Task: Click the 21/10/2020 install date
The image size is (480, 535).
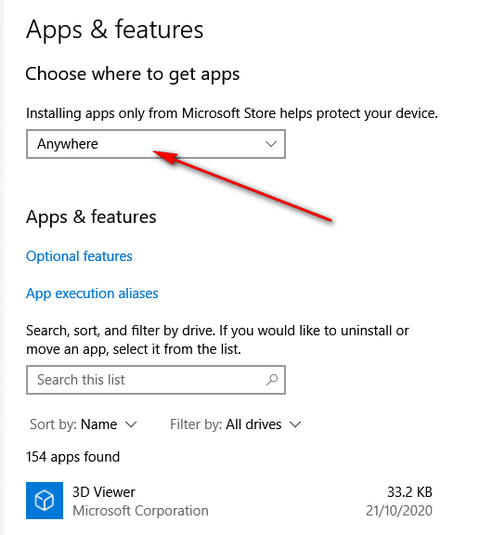Action: (x=399, y=511)
